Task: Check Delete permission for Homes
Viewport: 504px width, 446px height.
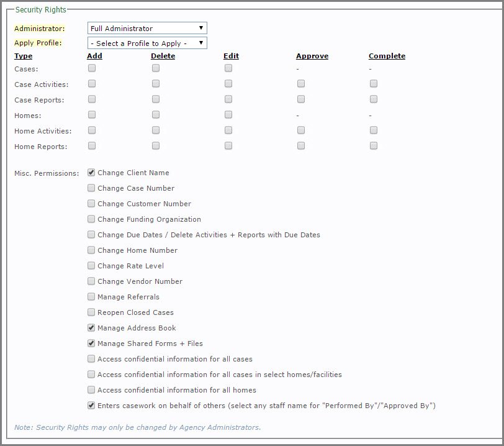Action: coord(156,114)
